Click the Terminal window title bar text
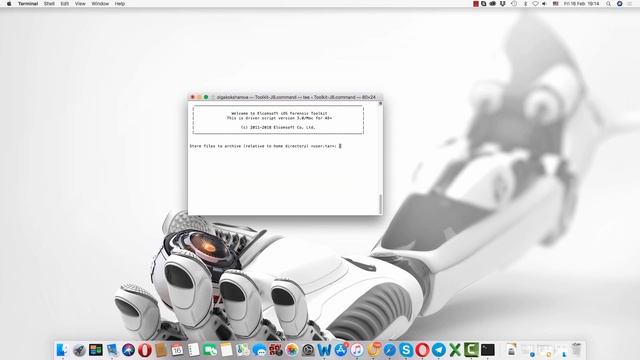Image resolution: width=640 pixels, height=360 pixels. pyautogui.click(x=296, y=97)
